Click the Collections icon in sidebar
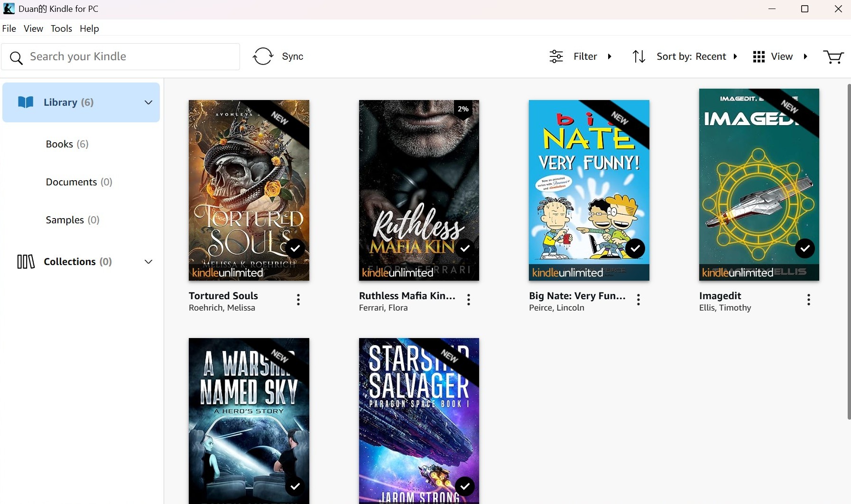851x504 pixels. [x=26, y=261]
